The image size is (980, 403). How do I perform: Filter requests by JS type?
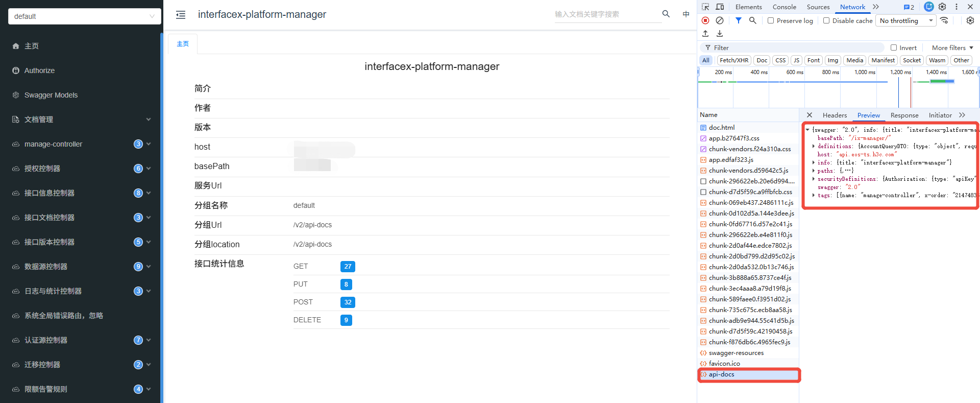[x=796, y=60]
